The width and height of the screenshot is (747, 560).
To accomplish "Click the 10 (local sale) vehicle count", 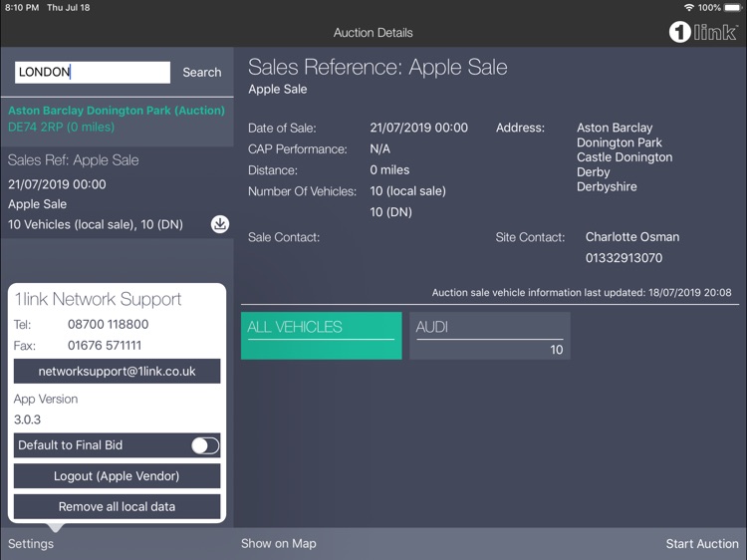I will [407, 191].
